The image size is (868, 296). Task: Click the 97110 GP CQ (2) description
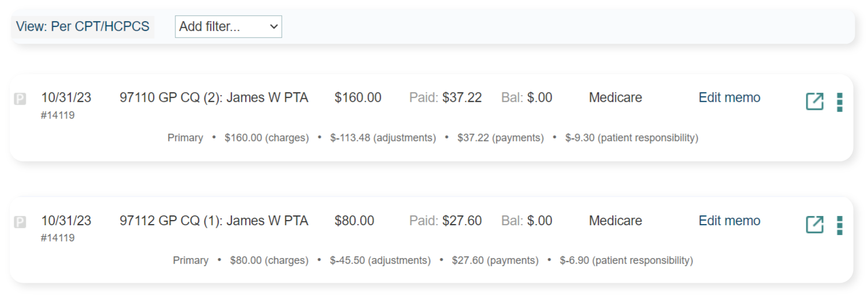[x=214, y=98]
